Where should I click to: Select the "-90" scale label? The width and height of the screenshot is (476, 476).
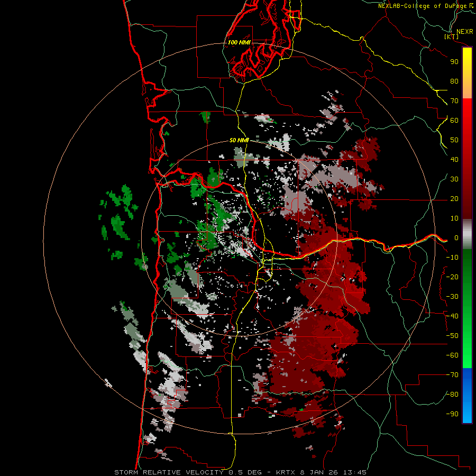[x=452, y=414]
